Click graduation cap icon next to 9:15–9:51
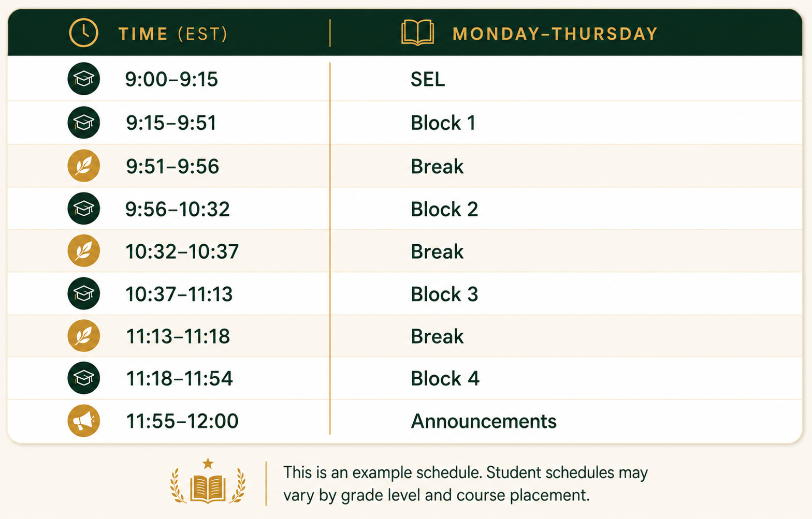812x519 pixels. [83, 123]
